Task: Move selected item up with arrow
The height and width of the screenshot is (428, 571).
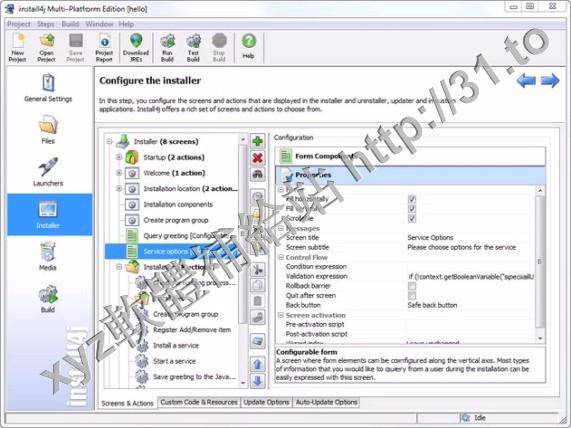Action: click(x=258, y=364)
